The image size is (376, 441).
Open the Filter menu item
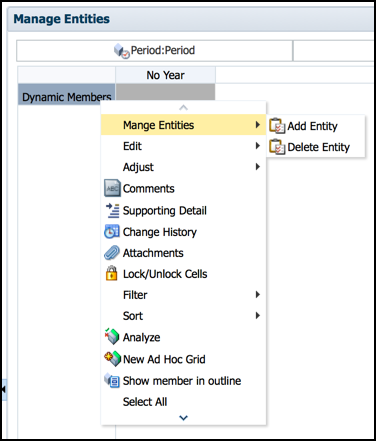point(183,295)
